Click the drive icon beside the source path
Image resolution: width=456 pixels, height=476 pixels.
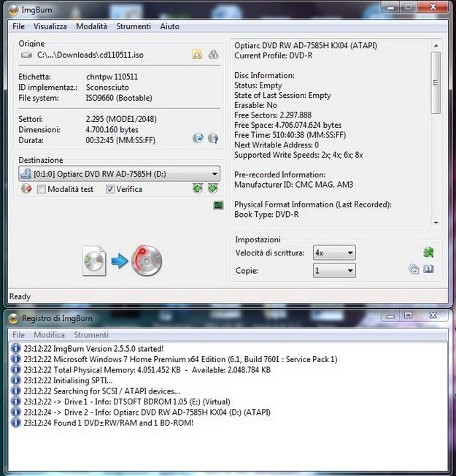pyautogui.click(x=27, y=55)
